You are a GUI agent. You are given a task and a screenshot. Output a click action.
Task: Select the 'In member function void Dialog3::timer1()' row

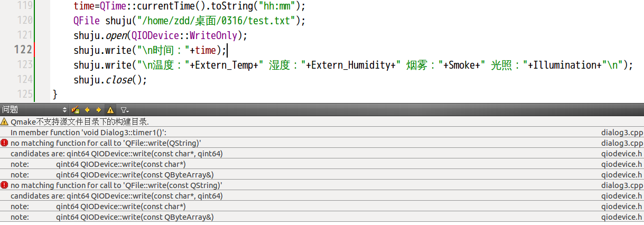click(322, 132)
